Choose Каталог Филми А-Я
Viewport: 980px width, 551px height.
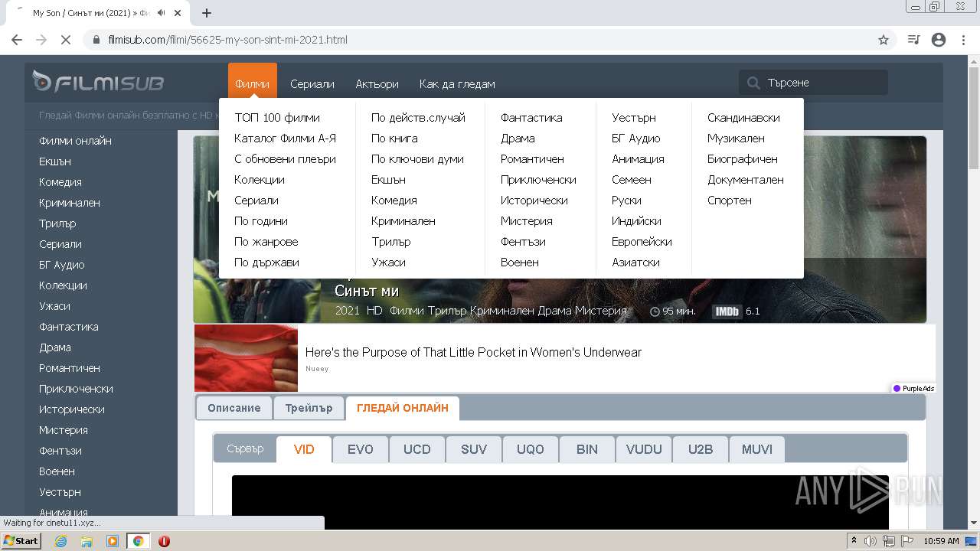[x=285, y=139]
